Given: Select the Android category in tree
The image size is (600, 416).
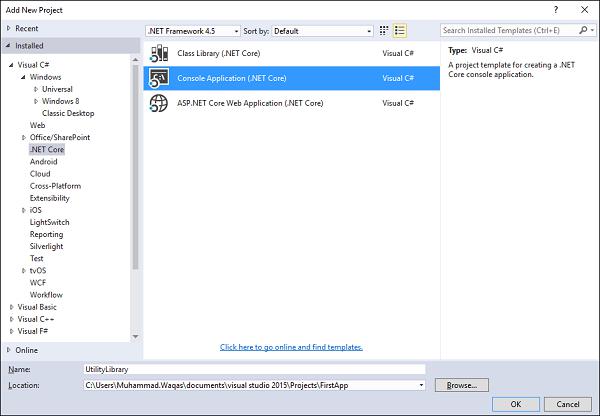Looking at the screenshot, I should pyautogui.click(x=43, y=161).
